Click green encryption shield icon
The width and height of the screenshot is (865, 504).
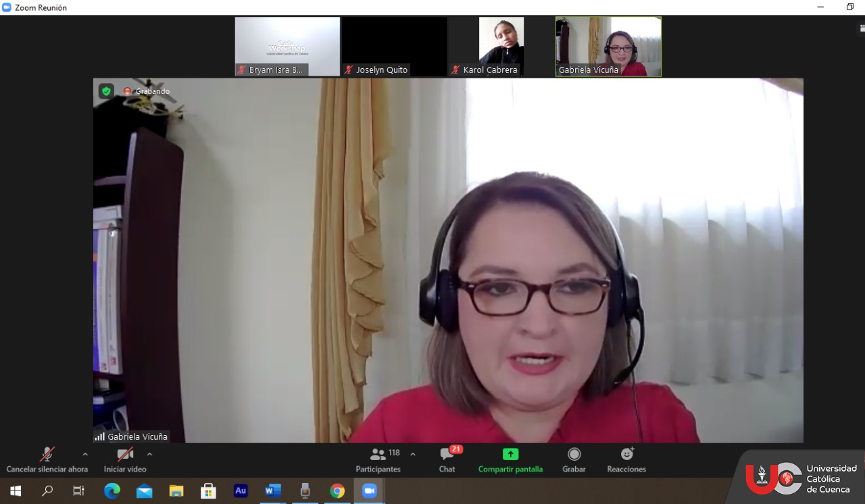click(x=106, y=91)
